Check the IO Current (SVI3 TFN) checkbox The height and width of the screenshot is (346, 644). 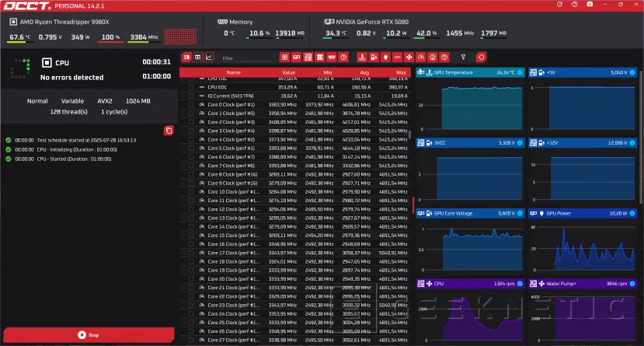click(191, 96)
